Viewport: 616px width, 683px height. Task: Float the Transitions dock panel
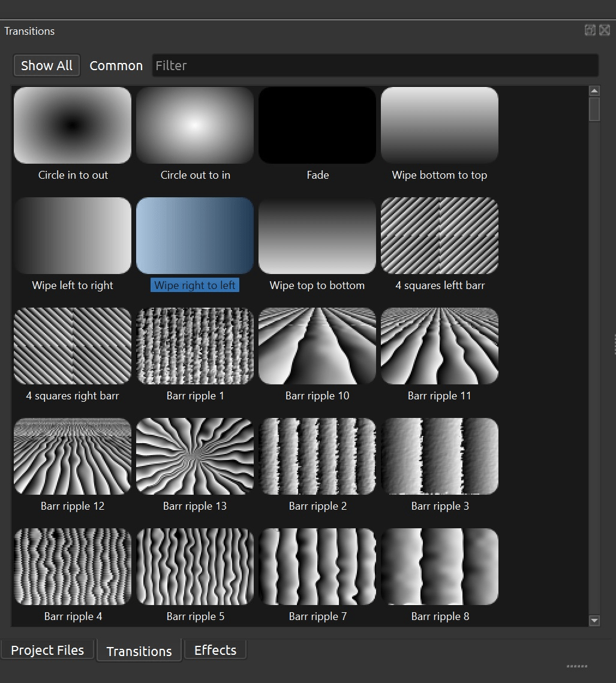[590, 30]
